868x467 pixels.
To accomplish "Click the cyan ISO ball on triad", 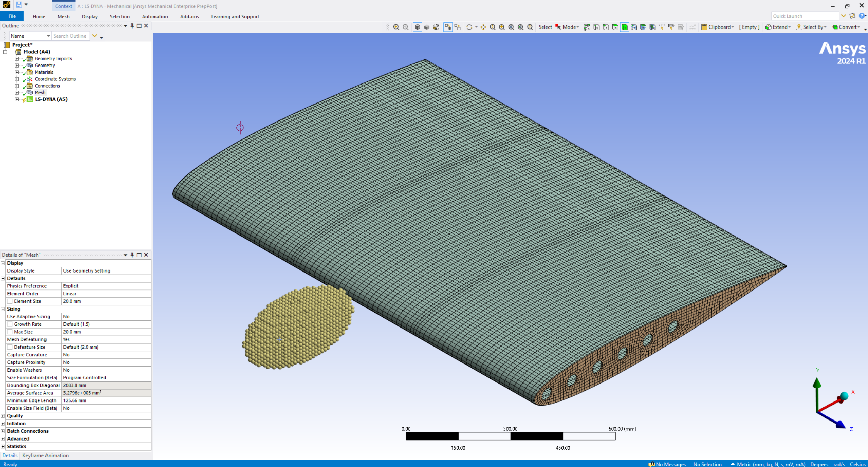I will (844, 396).
